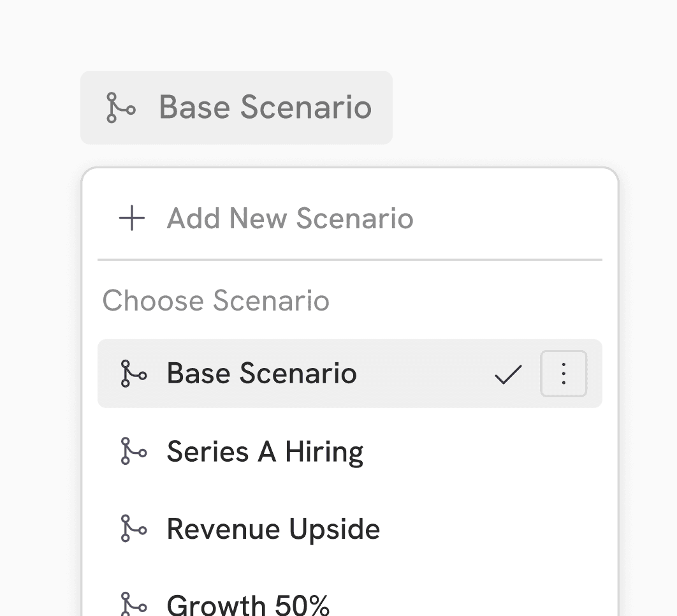Screen dimensions: 677x616
Task: Click the Series A Hiring label text
Action: 265,452
